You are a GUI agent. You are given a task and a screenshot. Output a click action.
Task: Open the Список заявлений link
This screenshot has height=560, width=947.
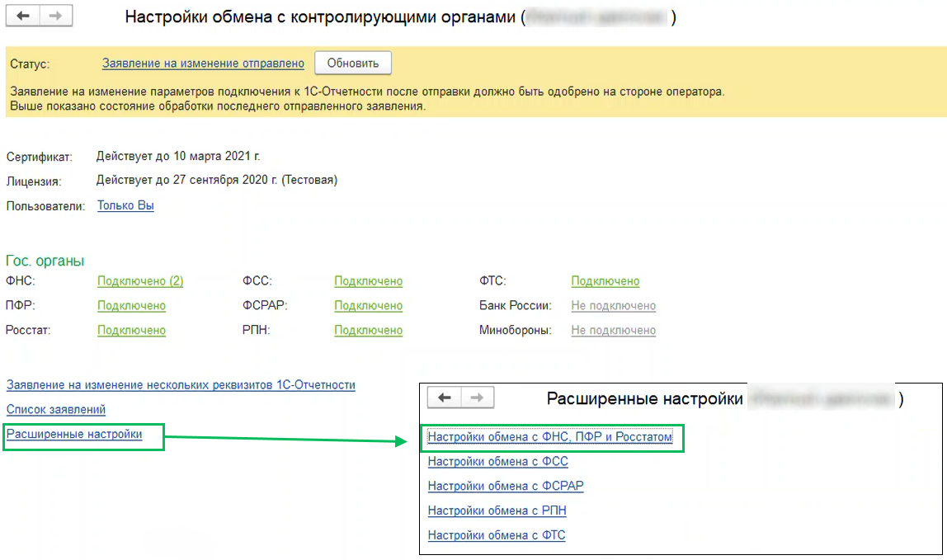(56, 410)
